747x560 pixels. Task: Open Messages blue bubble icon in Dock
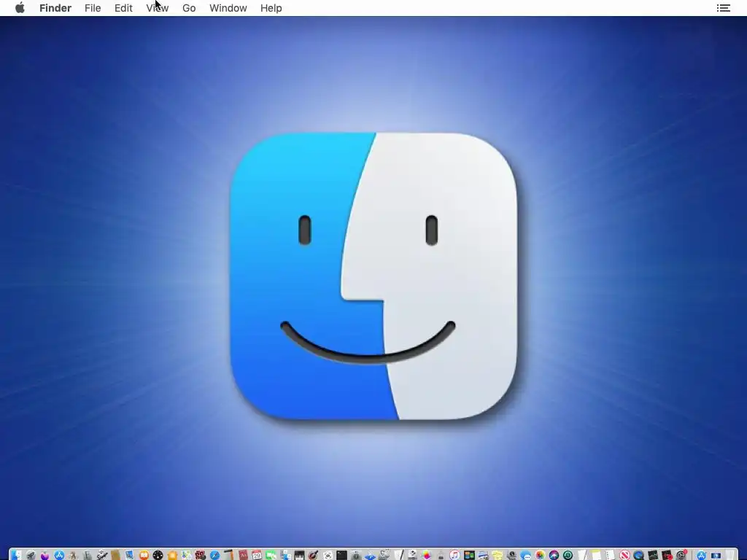click(525, 555)
